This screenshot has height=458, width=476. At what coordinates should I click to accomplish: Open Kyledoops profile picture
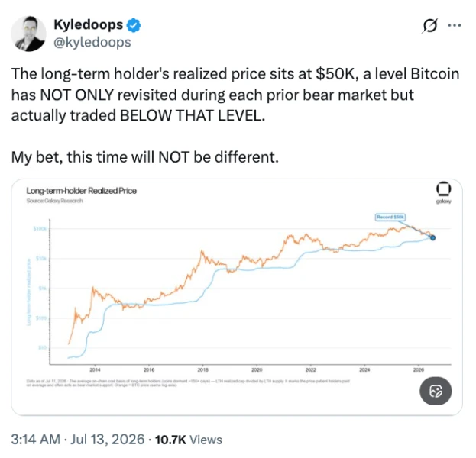pyautogui.click(x=28, y=34)
